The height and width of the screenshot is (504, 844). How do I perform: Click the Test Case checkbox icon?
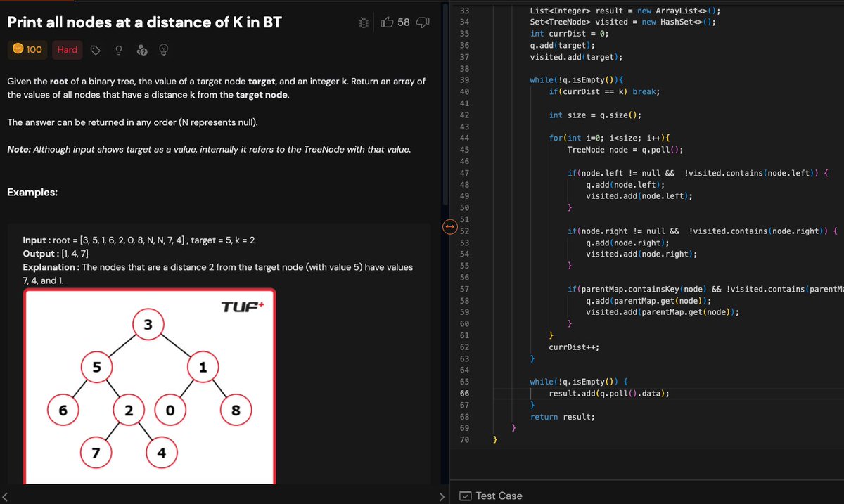tap(466, 496)
